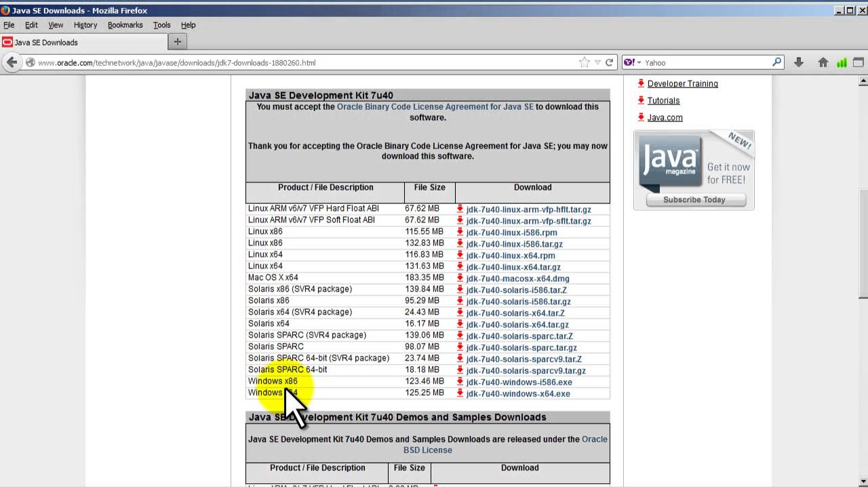This screenshot has height=488, width=868.
Task: Open the Help menu
Action: coord(189,25)
